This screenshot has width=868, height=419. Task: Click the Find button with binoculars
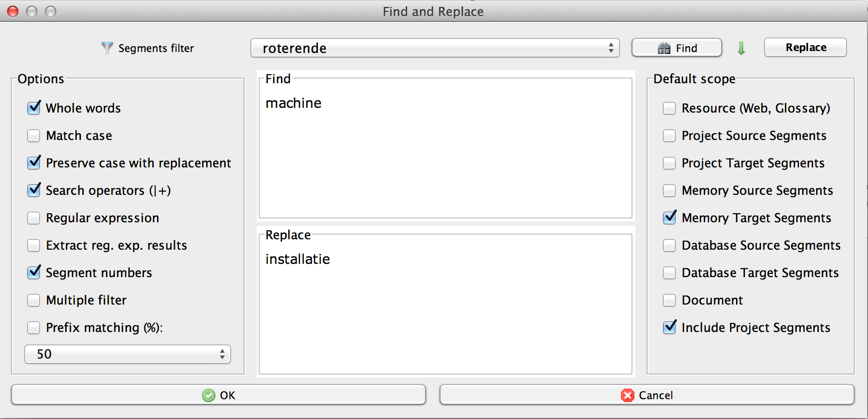tap(676, 48)
